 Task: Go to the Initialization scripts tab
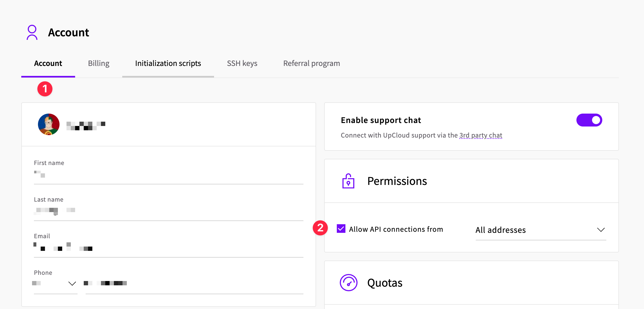pyautogui.click(x=168, y=64)
